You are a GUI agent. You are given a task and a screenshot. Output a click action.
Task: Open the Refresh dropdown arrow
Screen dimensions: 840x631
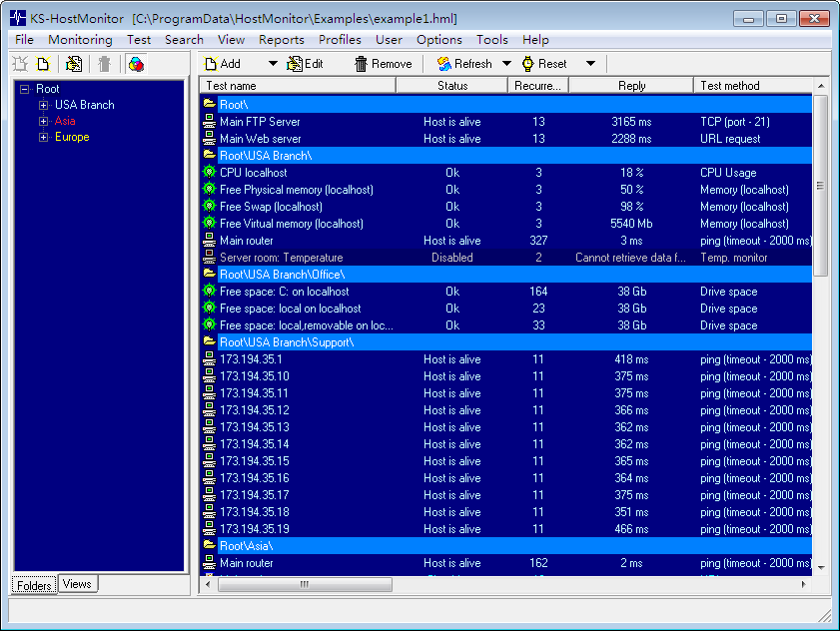point(506,64)
